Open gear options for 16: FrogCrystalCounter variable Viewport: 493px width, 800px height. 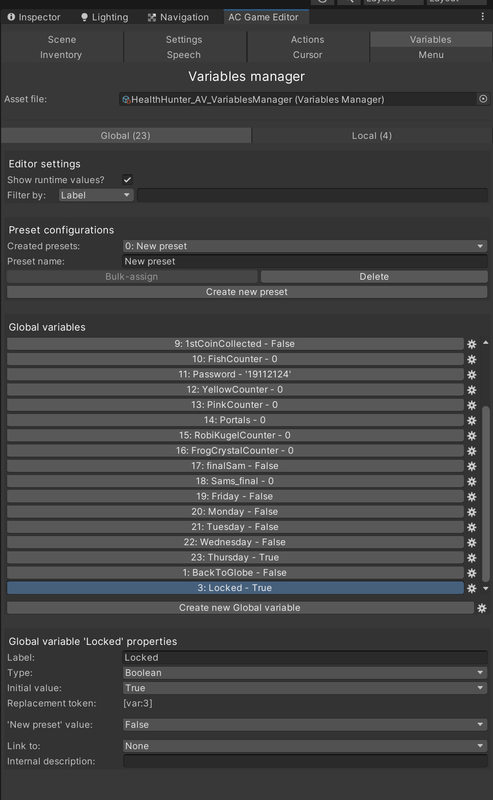click(x=472, y=451)
